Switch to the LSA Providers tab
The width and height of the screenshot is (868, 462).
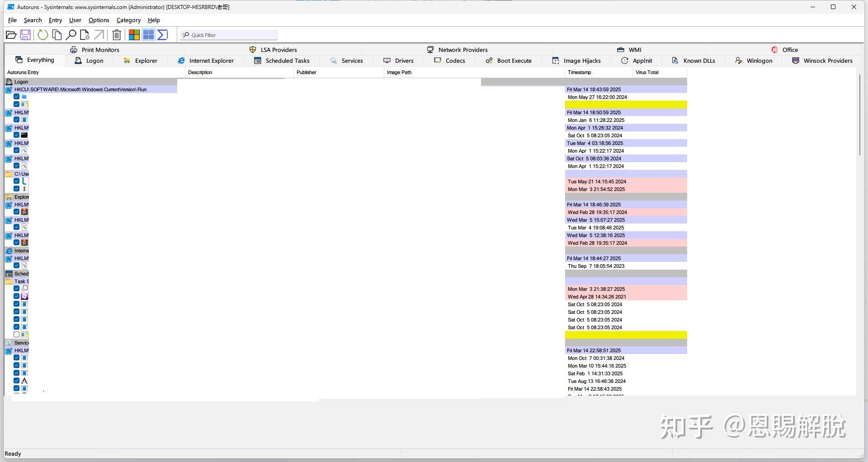coord(273,50)
